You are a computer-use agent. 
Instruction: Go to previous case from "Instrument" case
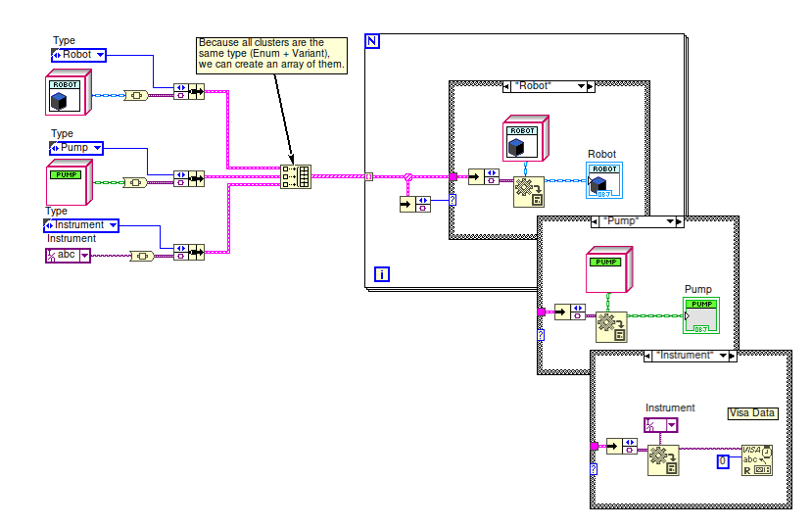coord(647,356)
